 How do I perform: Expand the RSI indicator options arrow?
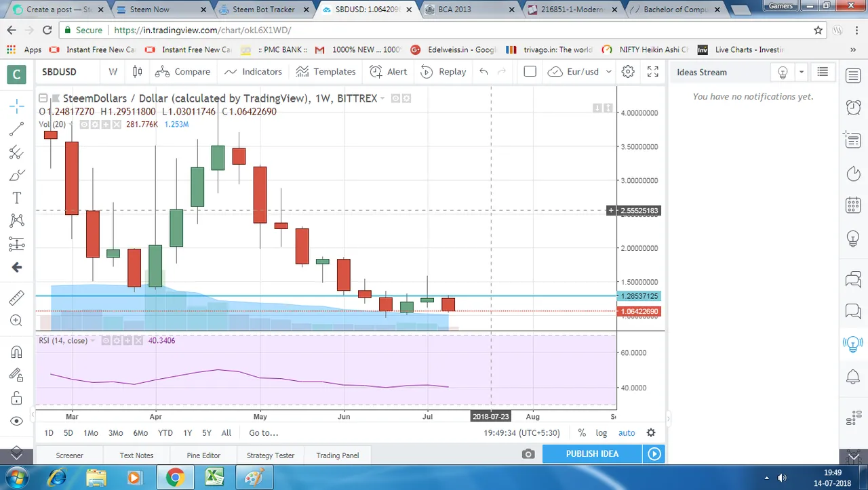93,340
